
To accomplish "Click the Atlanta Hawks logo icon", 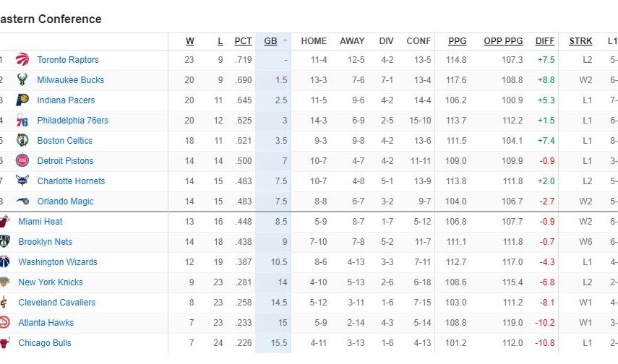I will [x=4, y=323].
